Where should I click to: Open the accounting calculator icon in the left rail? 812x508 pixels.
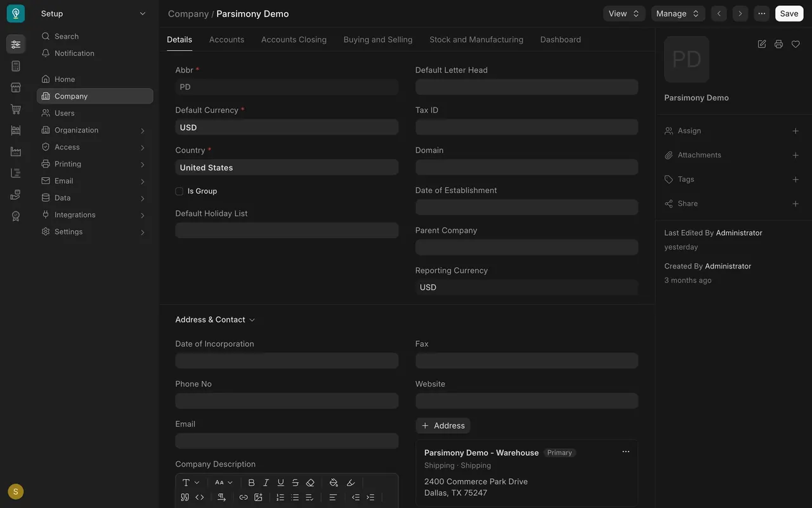16,66
